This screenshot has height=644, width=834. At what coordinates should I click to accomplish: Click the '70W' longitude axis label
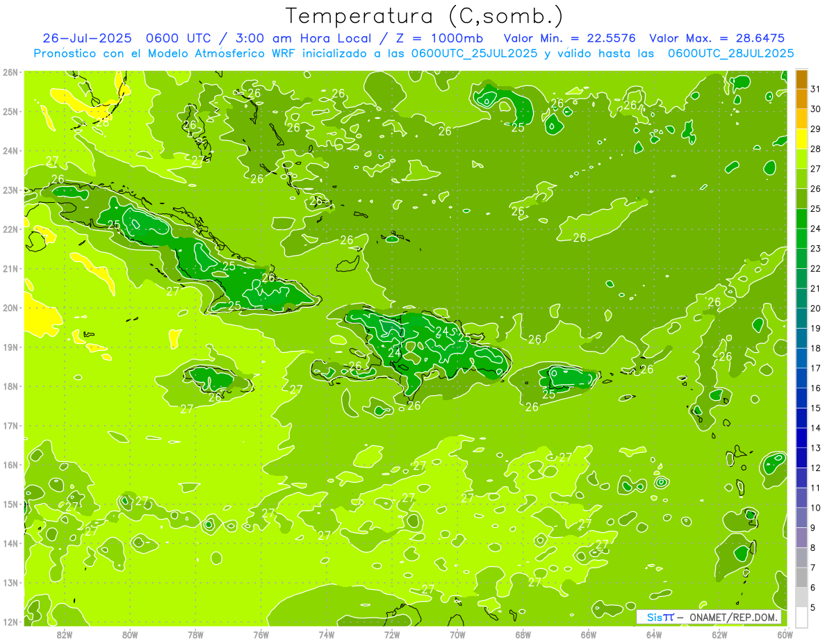[x=457, y=634]
